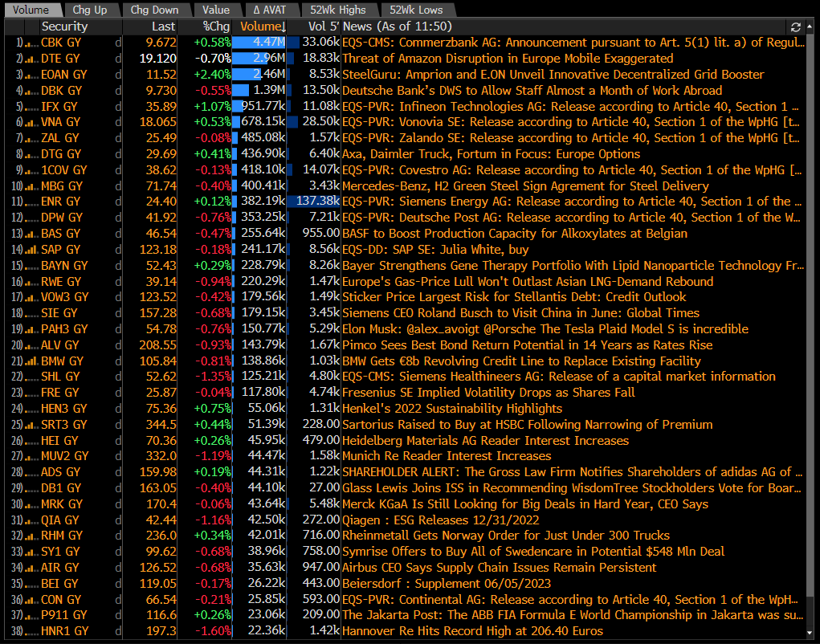Open the Deutsche Bank DWS Work Abroad headline
The image size is (820, 644).
pos(532,91)
